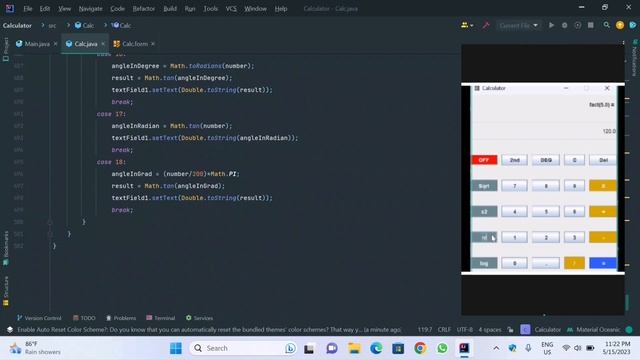Click the digit 5 button in Calculator
Screen dimensions: 640x360
[x=546, y=212]
